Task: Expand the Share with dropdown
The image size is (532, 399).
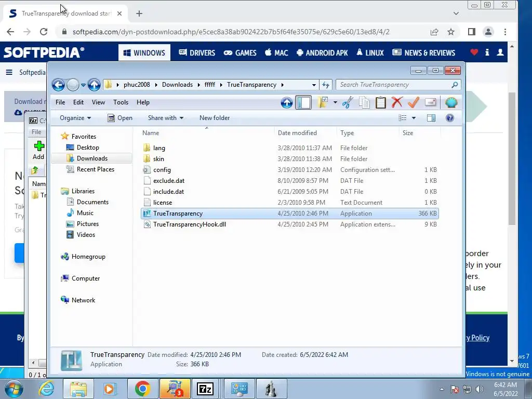Action: [166, 118]
